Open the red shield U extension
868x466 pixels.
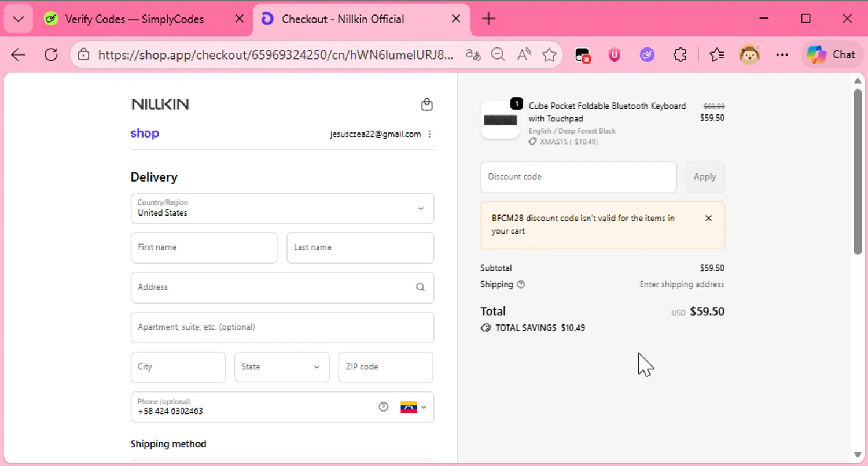[x=615, y=55]
